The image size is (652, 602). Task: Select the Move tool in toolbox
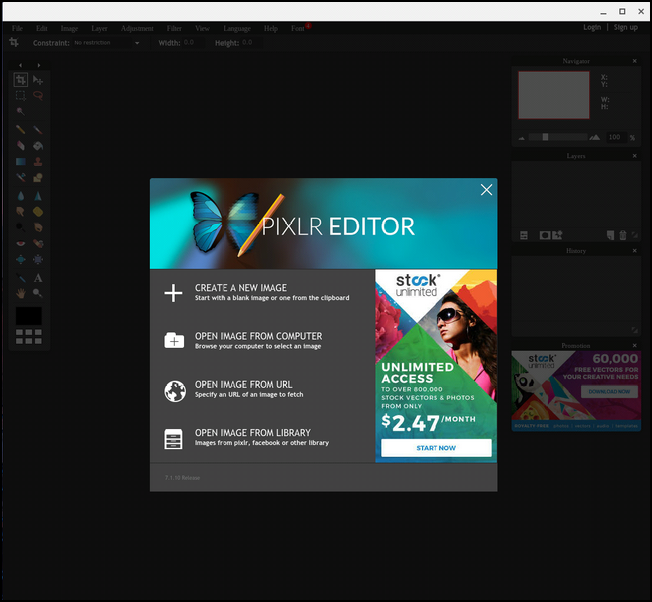coord(38,80)
